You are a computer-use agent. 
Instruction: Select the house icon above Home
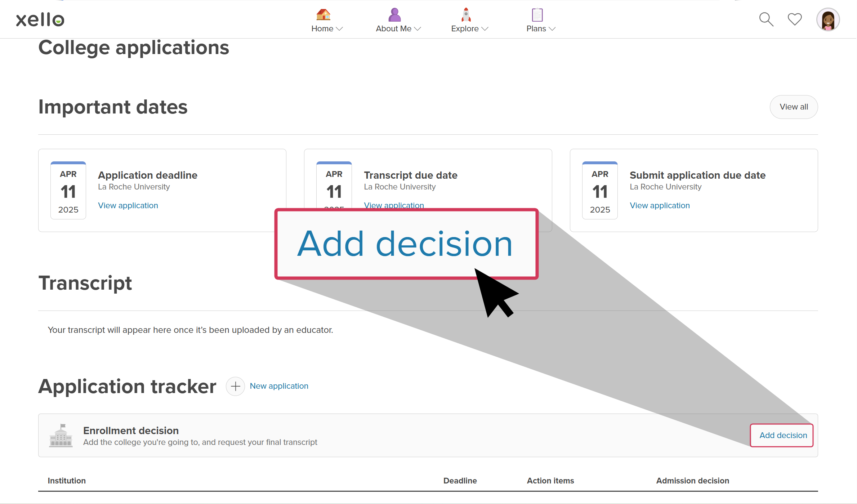point(323,14)
